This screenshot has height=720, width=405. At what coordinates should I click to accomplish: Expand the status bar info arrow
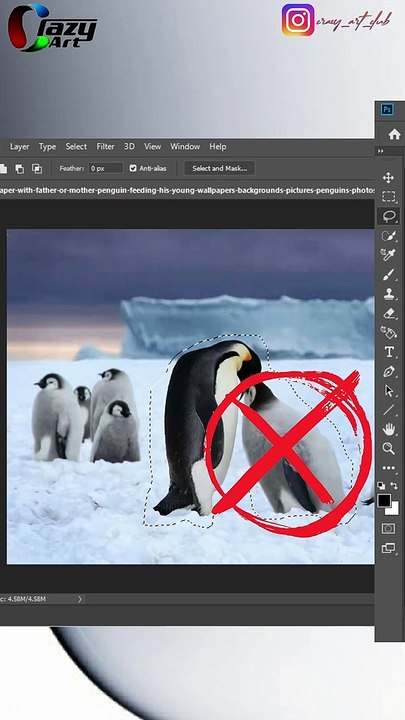coord(79,599)
